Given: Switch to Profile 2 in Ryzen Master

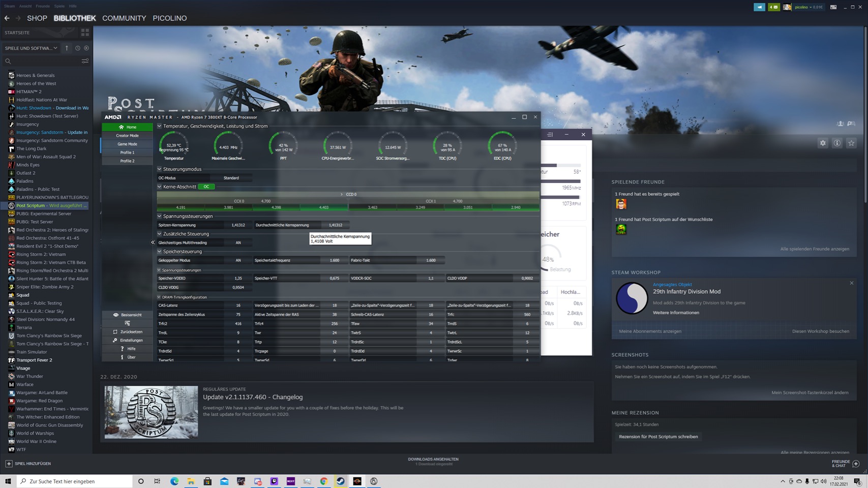Looking at the screenshot, I should [x=127, y=161].
